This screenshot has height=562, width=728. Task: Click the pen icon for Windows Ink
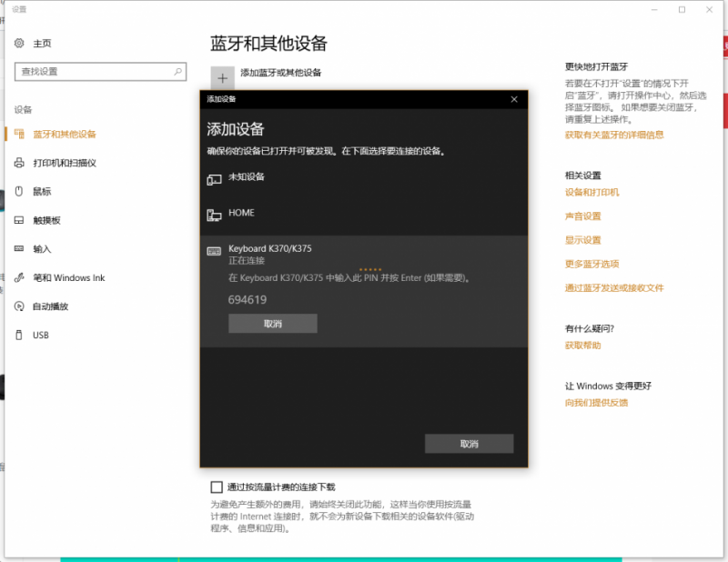coord(19,277)
